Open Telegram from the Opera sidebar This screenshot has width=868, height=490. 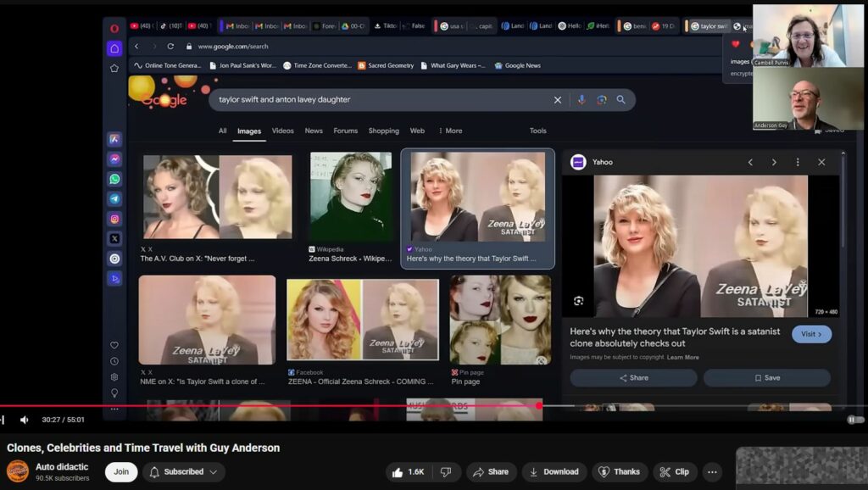tap(114, 198)
